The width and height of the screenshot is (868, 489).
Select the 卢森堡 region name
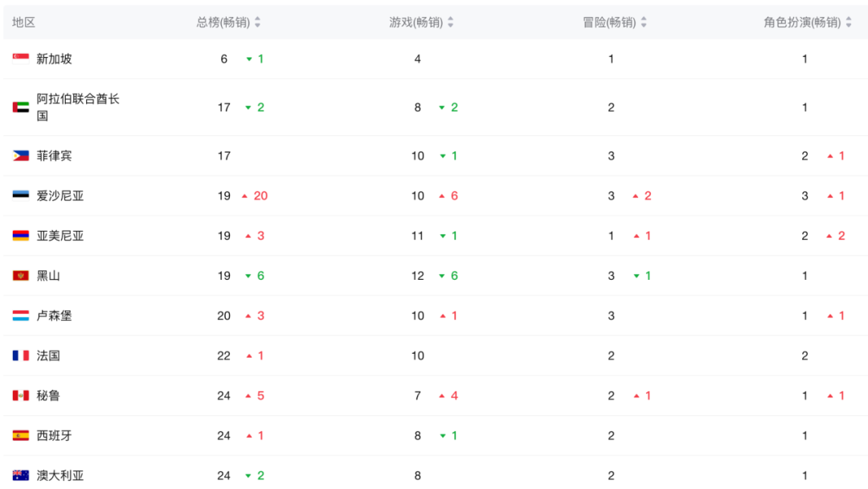55,316
